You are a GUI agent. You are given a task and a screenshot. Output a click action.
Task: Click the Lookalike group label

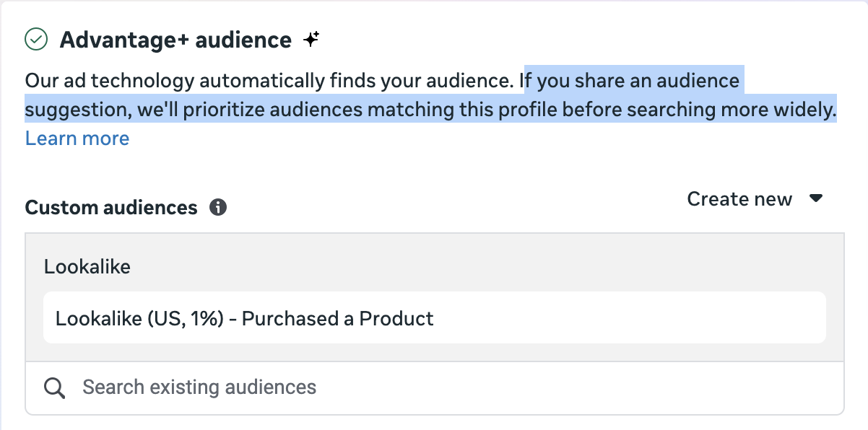[87, 267]
